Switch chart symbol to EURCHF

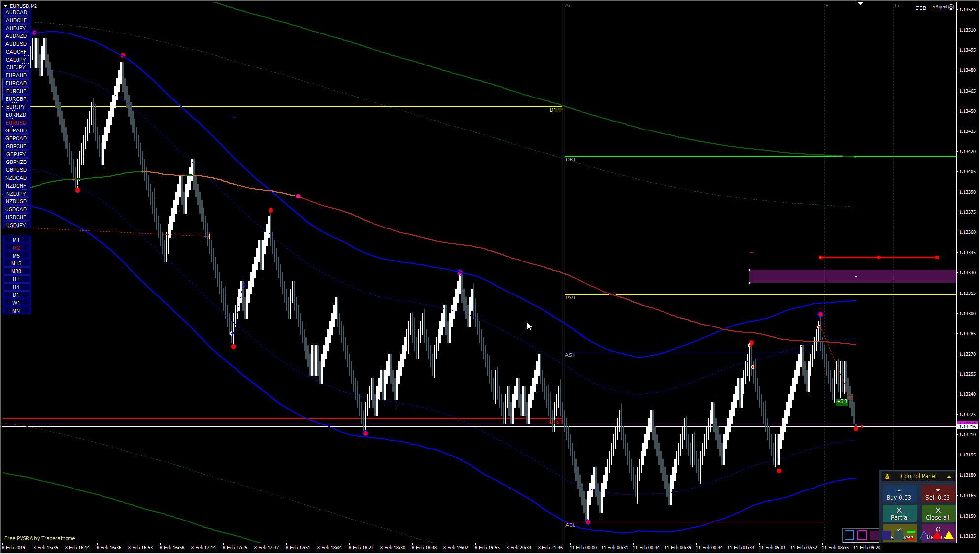[16, 91]
